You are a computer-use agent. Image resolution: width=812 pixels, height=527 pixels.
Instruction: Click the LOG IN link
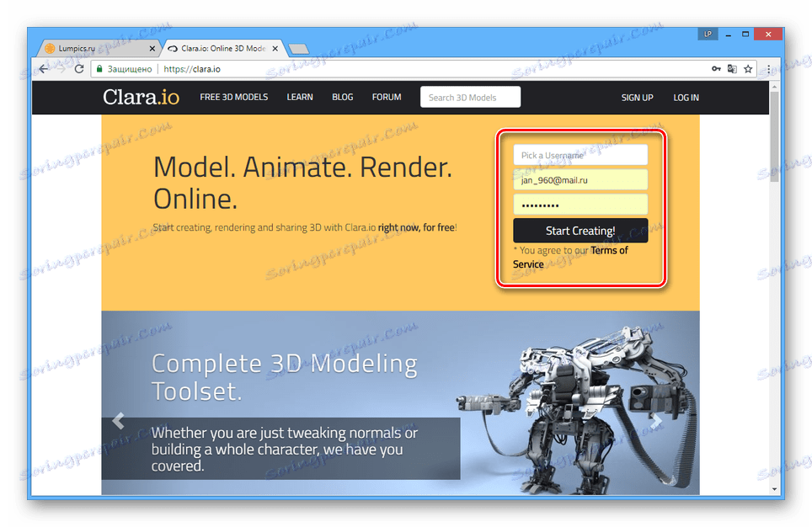pos(686,98)
